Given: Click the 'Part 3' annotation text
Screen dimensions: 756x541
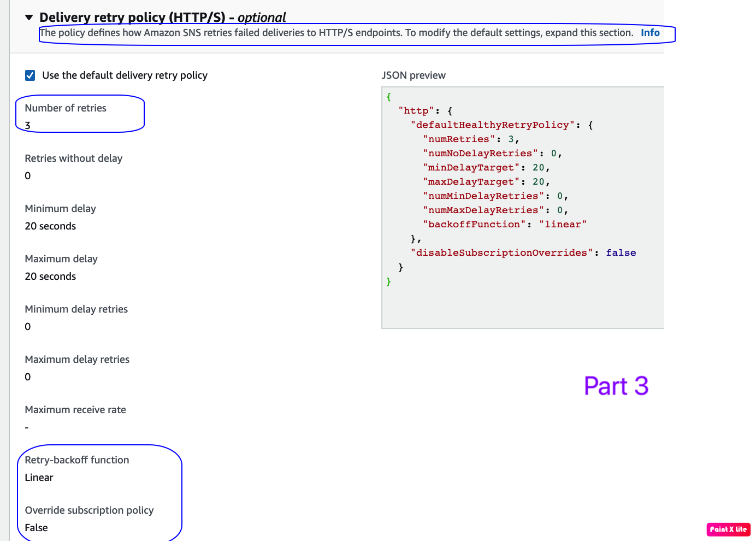Looking at the screenshot, I should click(x=616, y=386).
